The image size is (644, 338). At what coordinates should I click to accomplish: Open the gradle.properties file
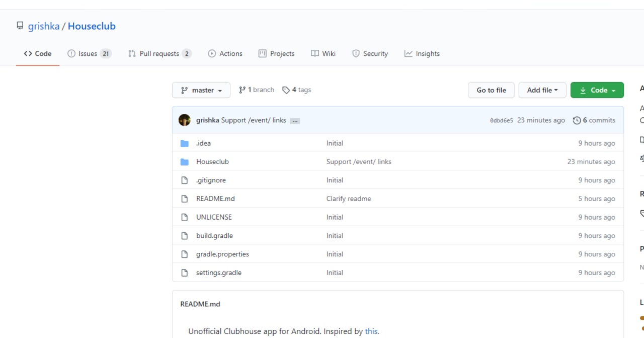tap(222, 254)
